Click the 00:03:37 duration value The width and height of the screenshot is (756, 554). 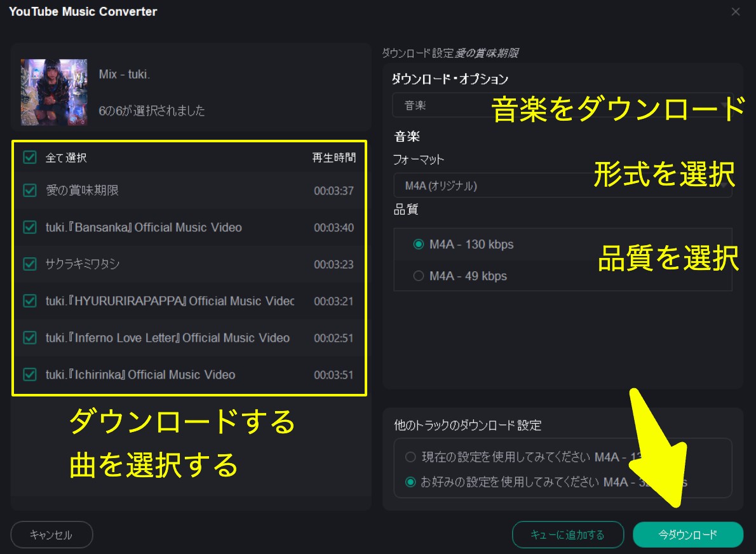[x=334, y=191]
